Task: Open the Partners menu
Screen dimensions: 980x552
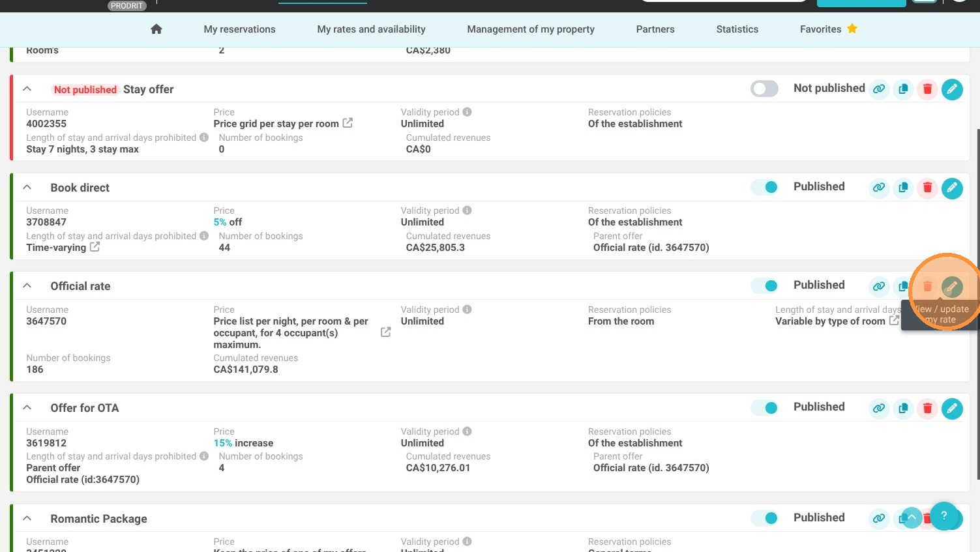Action: [x=655, y=29]
